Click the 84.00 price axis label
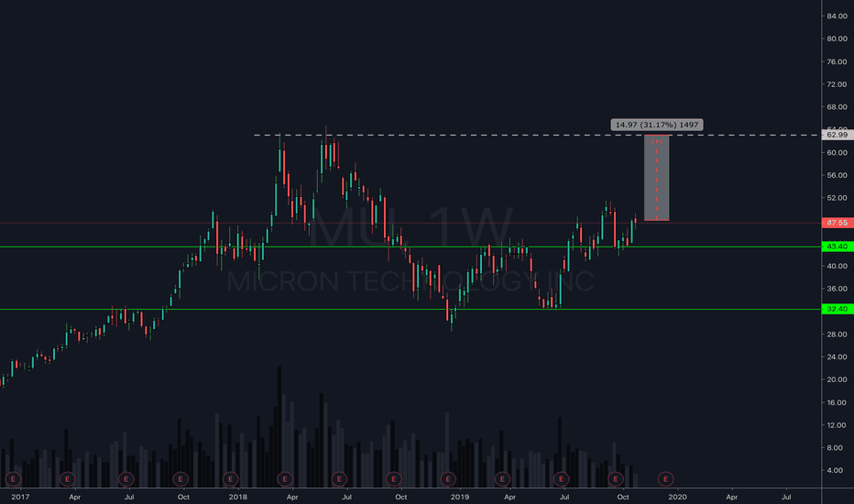Screen dimensions: 854x504 pos(838,16)
